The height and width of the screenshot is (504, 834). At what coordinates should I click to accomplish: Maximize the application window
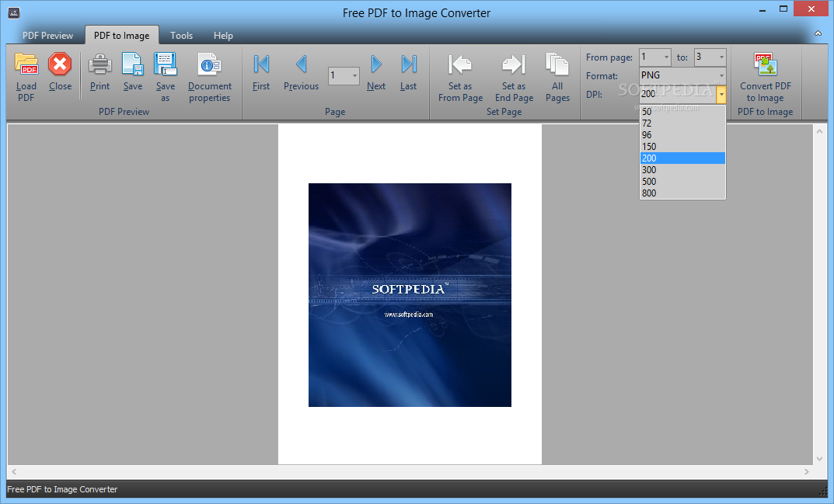(x=783, y=9)
